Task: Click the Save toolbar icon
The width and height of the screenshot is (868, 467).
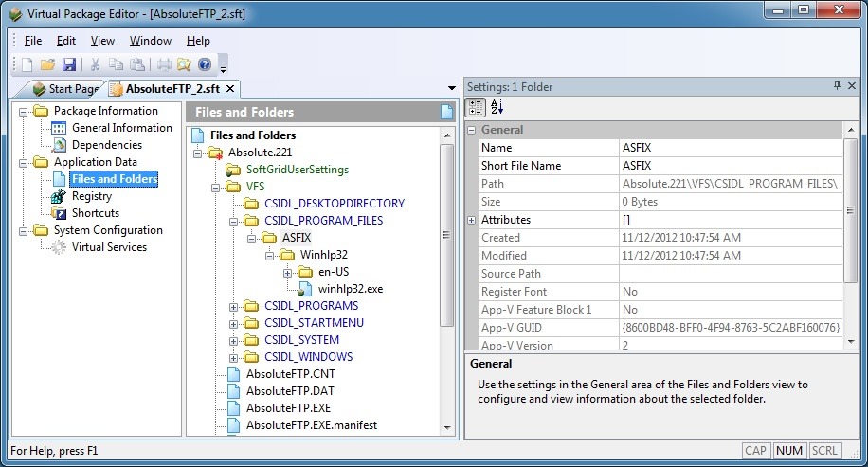Action: click(x=69, y=64)
